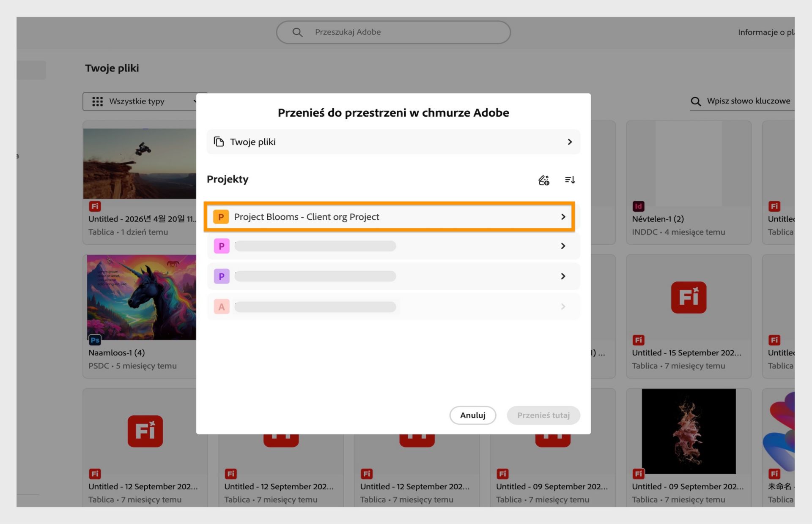Open the unicorn Naamloos-1 (4) thumbnail
The height and width of the screenshot is (524, 812).
(142, 297)
